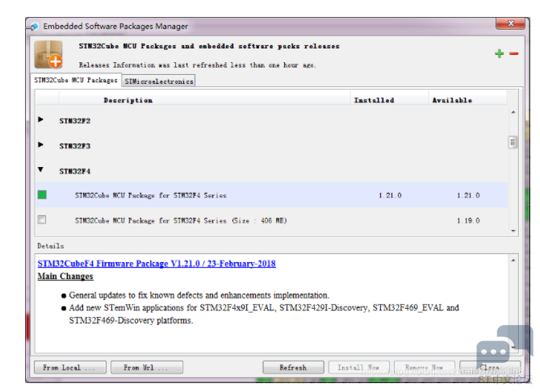Click the Refresh button

tap(293, 368)
